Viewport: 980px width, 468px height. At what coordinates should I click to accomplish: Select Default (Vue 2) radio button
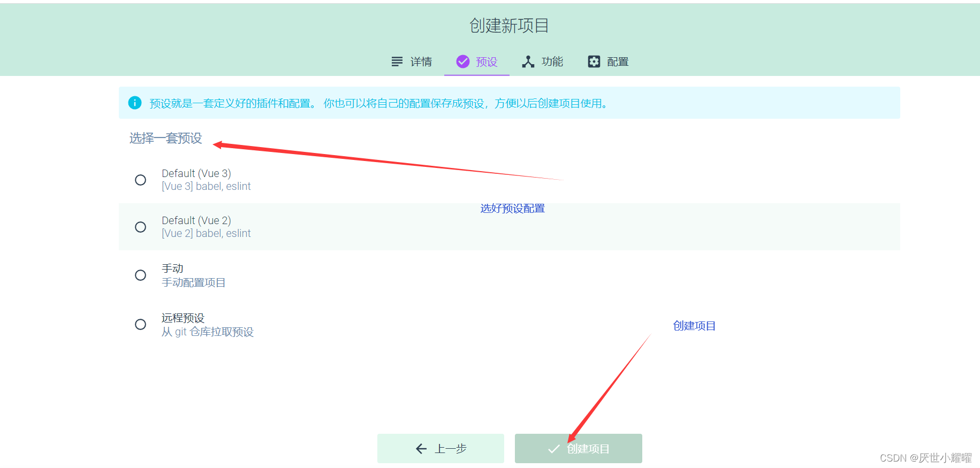(140, 227)
